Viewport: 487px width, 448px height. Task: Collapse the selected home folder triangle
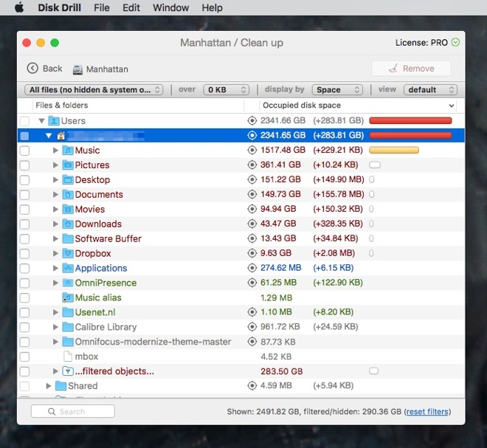49,136
